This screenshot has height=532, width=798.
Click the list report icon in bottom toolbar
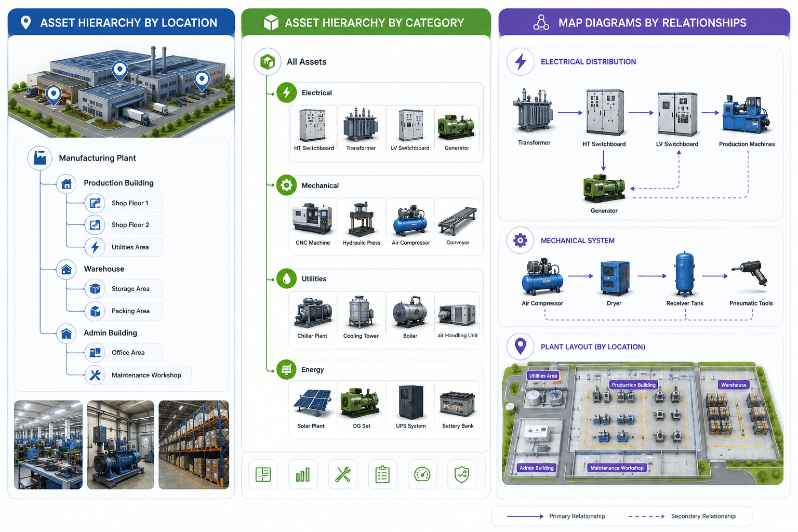pos(263,474)
